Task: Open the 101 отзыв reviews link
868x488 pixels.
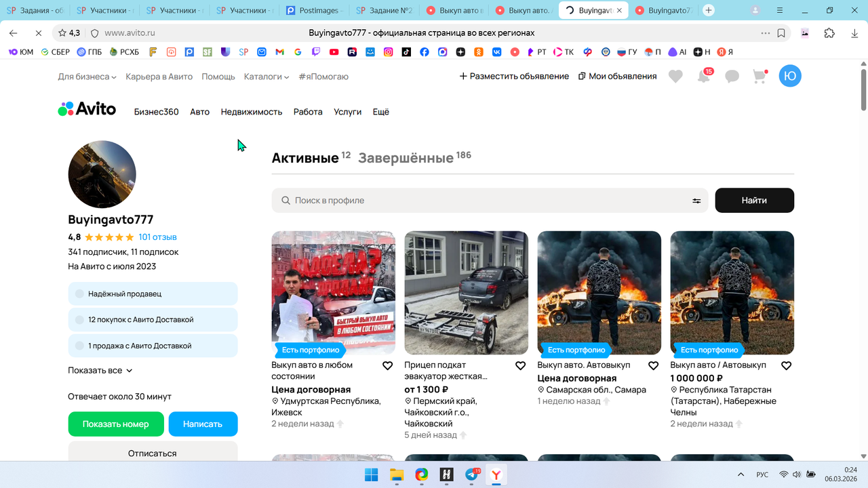Action: (157, 237)
